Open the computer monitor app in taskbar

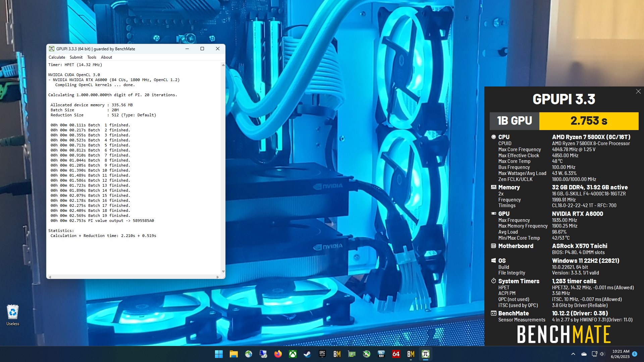(263, 354)
